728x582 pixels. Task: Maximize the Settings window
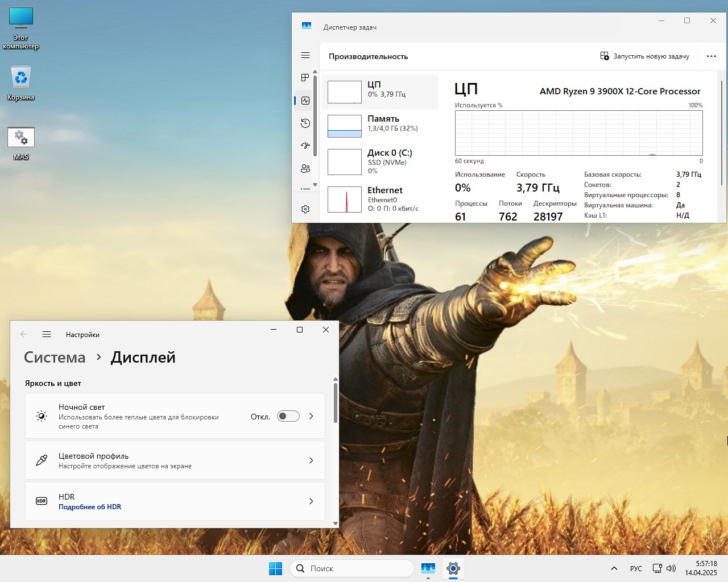click(x=300, y=330)
